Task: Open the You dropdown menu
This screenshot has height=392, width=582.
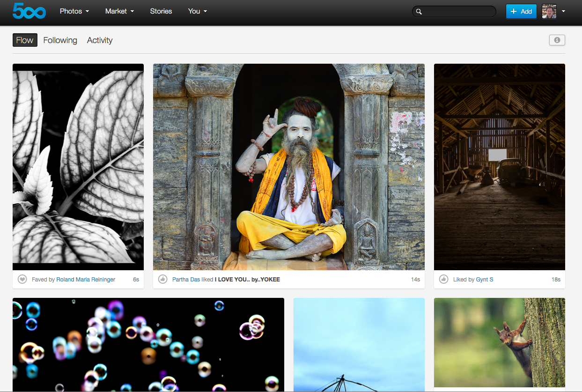Action: coord(197,11)
